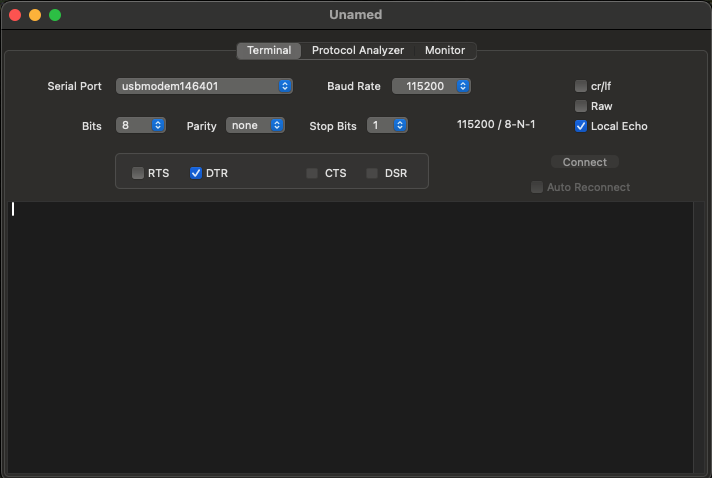This screenshot has height=478, width=712.
Task: Click inside the terminal text area
Action: point(350,338)
